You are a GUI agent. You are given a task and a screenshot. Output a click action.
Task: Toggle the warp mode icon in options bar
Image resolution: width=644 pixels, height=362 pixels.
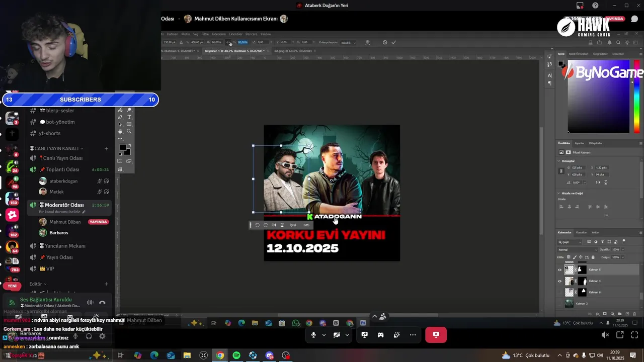[x=368, y=42]
